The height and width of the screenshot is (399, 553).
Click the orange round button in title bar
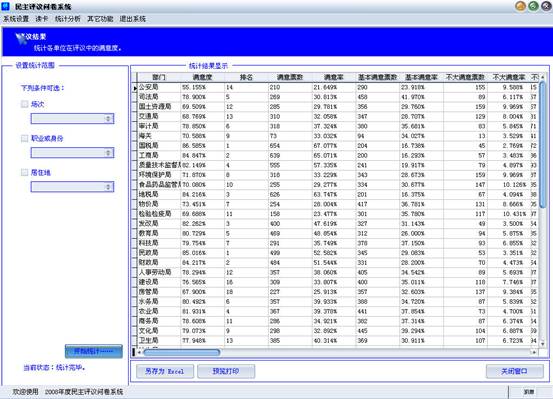(x=521, y=6)
